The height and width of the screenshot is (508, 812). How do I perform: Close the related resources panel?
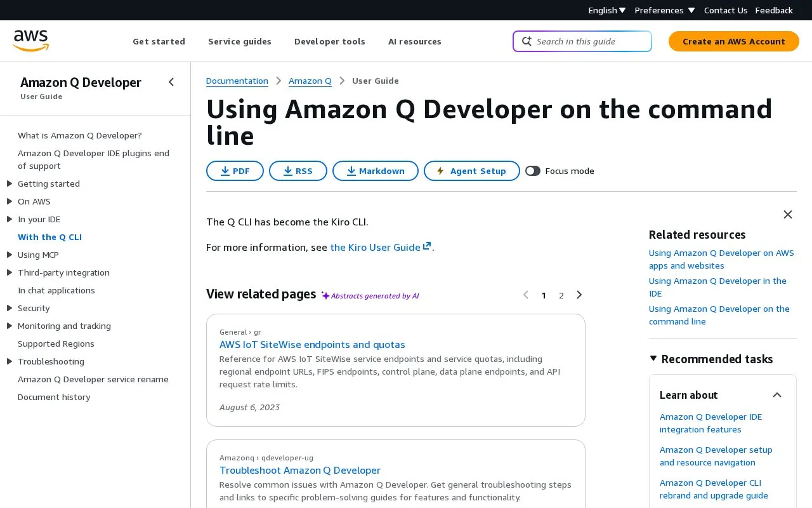tap(788, 215)
